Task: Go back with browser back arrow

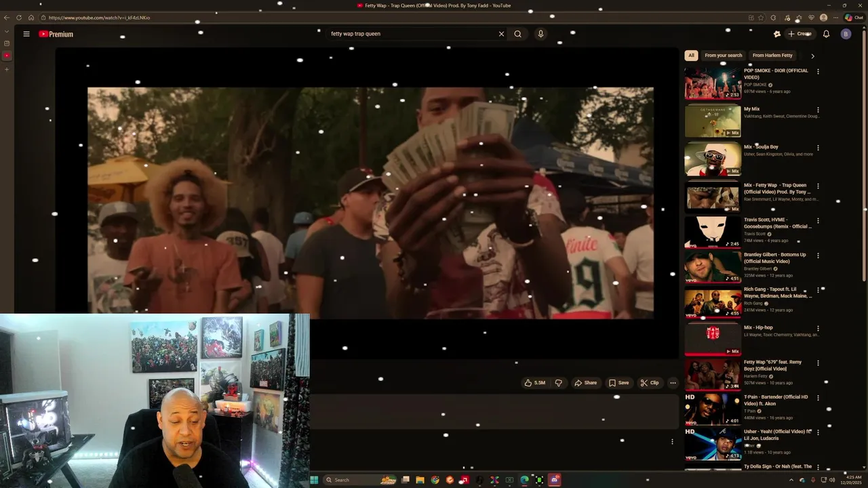Action: 7,18
